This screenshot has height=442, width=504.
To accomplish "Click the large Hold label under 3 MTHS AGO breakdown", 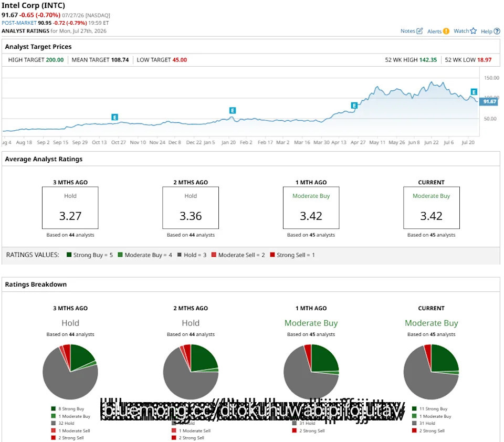I will pos(70,323).
